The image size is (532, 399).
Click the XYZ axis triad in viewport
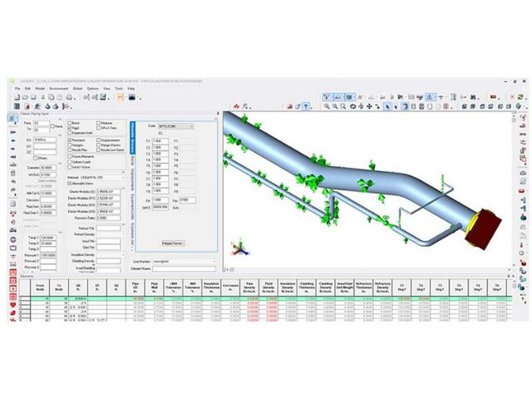[x=239, y=247]
